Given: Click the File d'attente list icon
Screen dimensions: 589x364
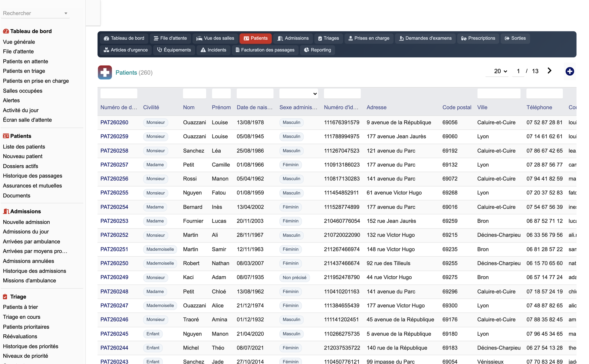Looking at the screenshot, I should coord(156,38).
